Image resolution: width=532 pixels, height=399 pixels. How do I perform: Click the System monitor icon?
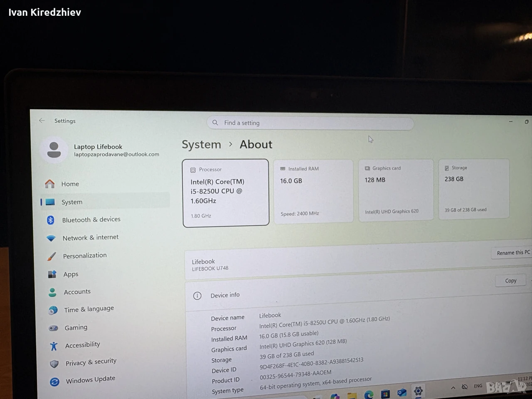pyautogui.click(x=50, y=202)
